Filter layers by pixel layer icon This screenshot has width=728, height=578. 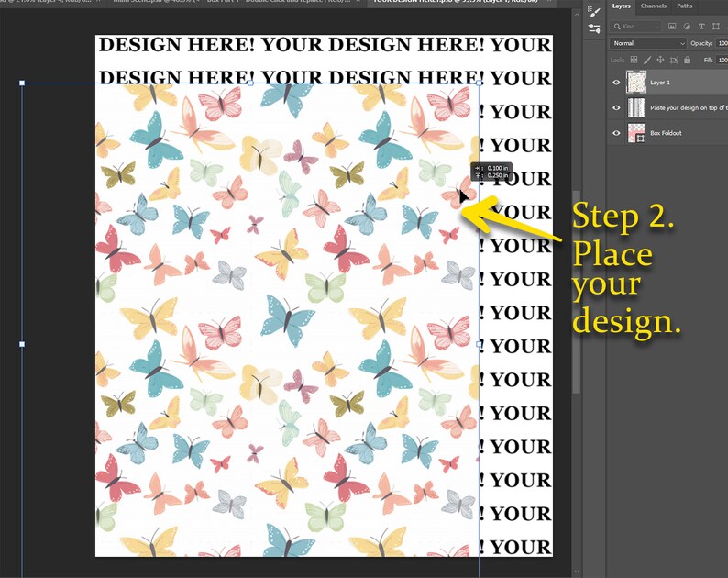pos(672,27)
